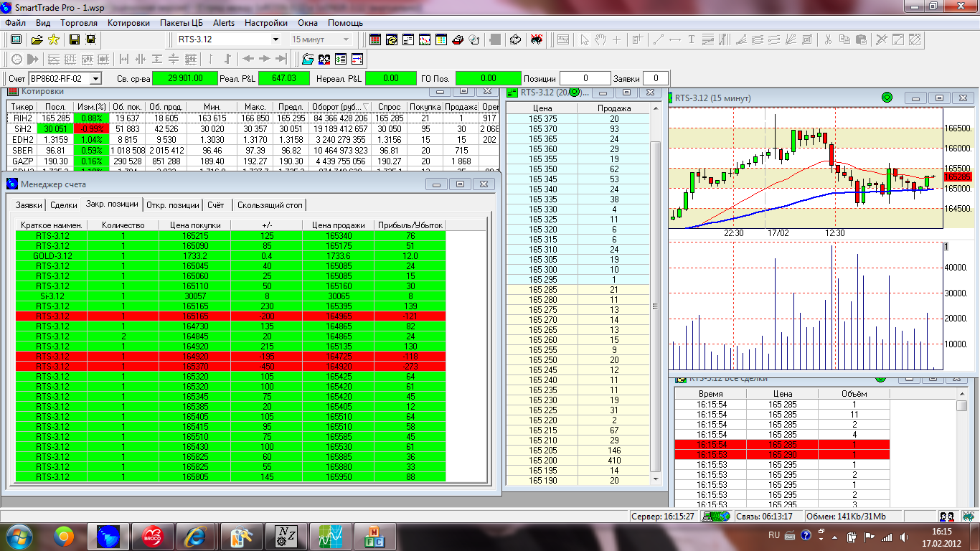Click the first floppy disk save icon

[x=74, y=39]
